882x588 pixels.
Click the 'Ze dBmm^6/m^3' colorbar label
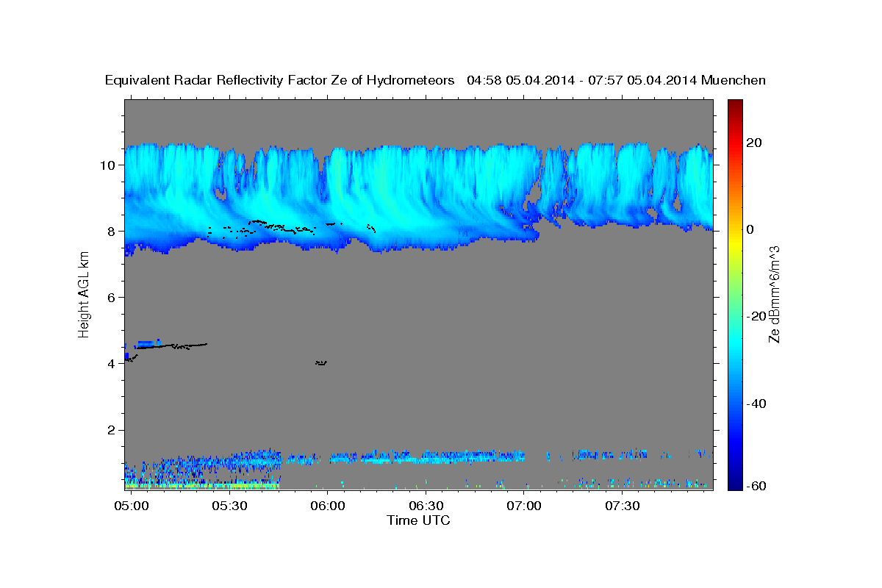774,294
